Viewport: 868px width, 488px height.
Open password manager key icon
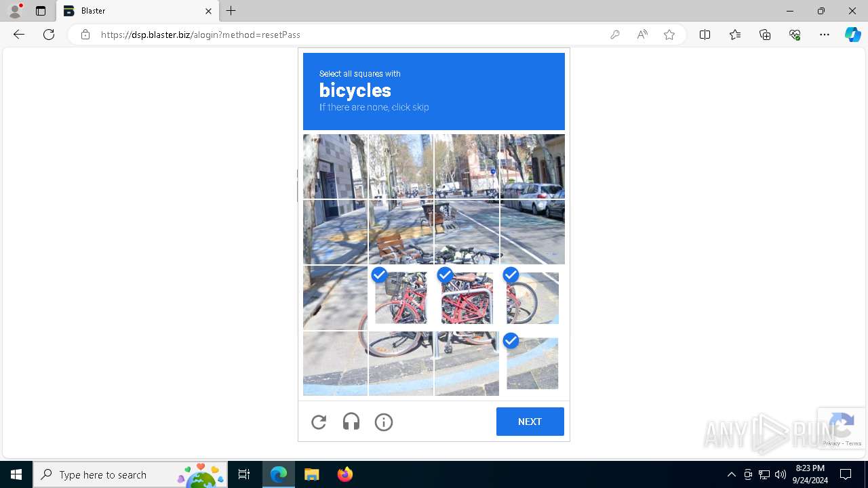click(x=615, y=35)
